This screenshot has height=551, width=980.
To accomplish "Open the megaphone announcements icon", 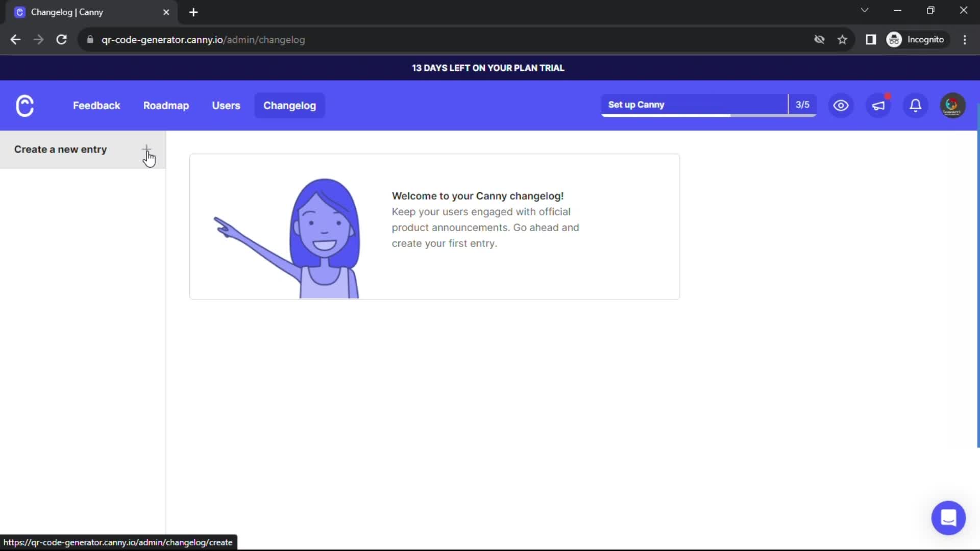I will coord(879,106).
